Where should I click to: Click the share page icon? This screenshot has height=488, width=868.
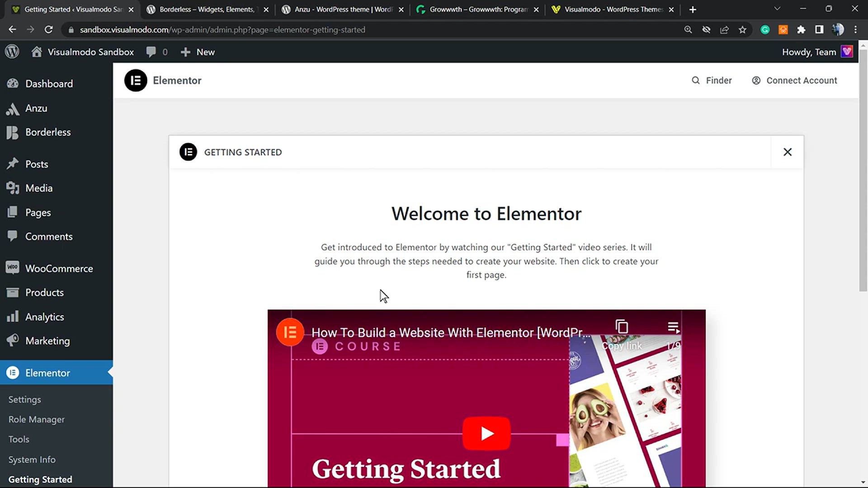tap(724, 30)
